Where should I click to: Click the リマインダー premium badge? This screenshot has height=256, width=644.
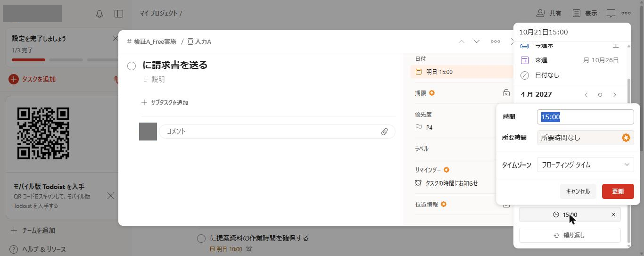(x=446, y=170)
